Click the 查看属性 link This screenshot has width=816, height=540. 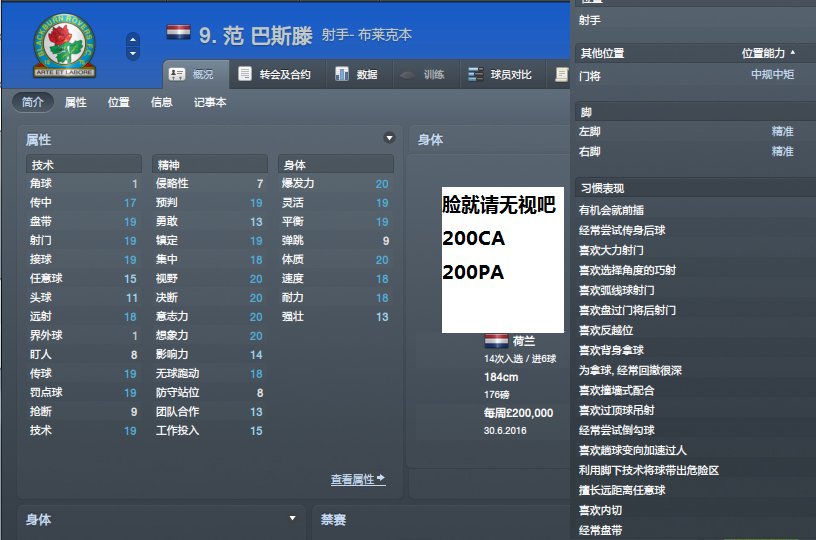[357, 480]
